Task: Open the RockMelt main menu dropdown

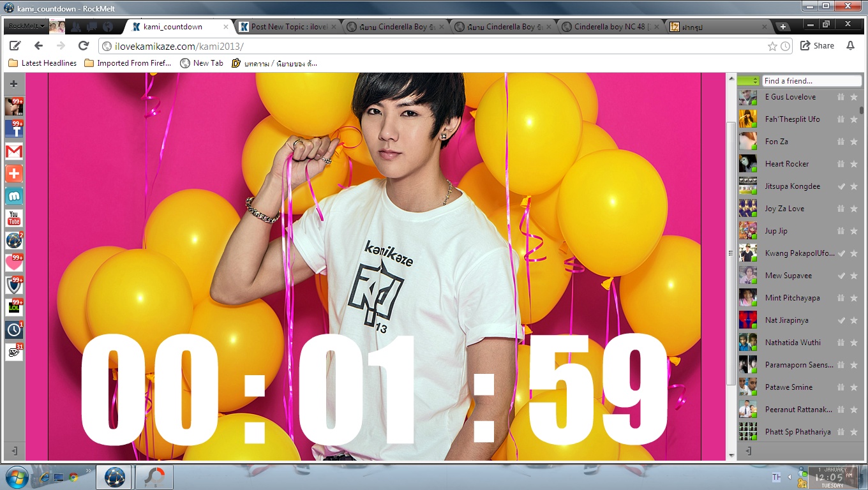Action: [27, 27]
